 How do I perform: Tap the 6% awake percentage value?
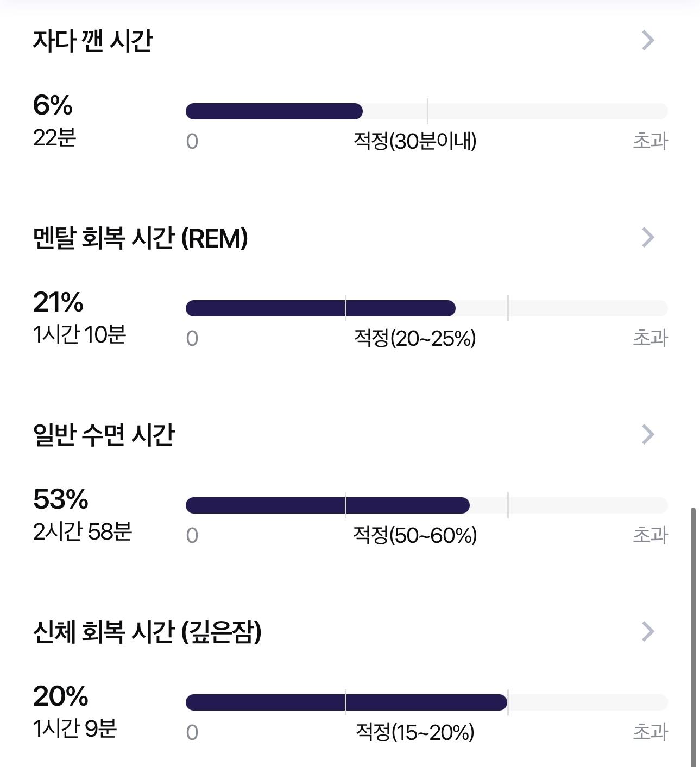(53, 105)
